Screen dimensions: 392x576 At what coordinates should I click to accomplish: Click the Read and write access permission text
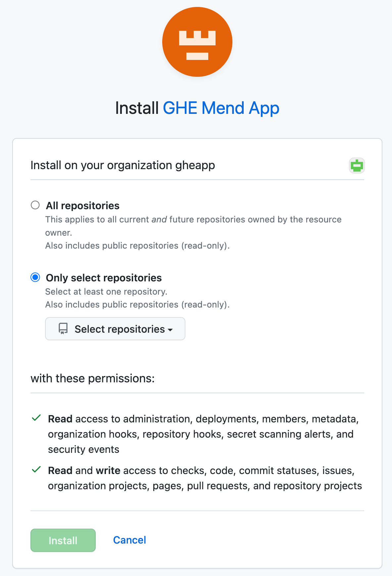[x=205, y=478]
